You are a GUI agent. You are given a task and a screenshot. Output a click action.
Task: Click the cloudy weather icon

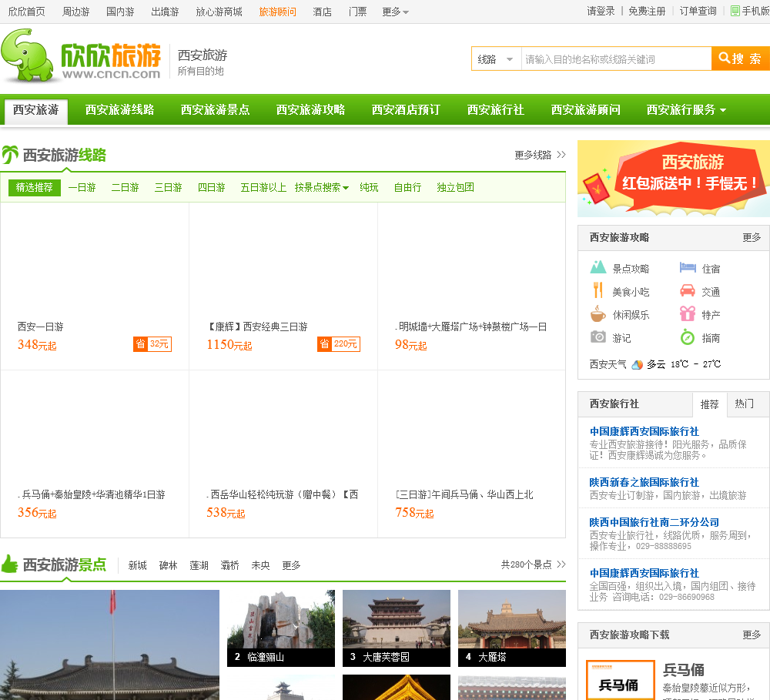point(637,364)
